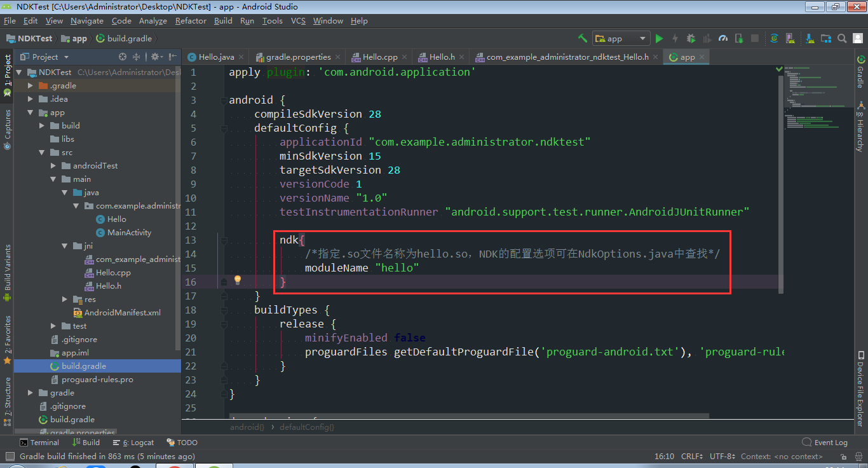Click the Search Everywhere magnifier icon
Image resolution: width=868 pixels, height=468 pixels.
point(841,38)
